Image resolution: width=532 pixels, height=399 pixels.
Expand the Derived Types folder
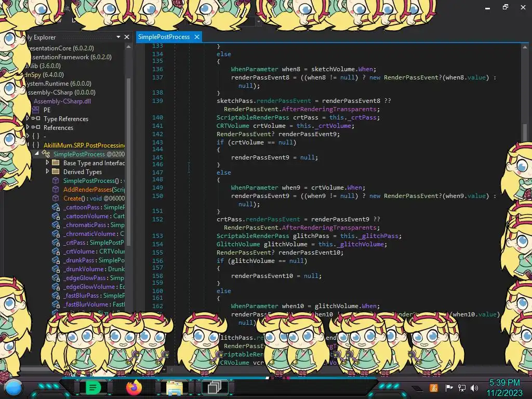click(x=47, y=171)
